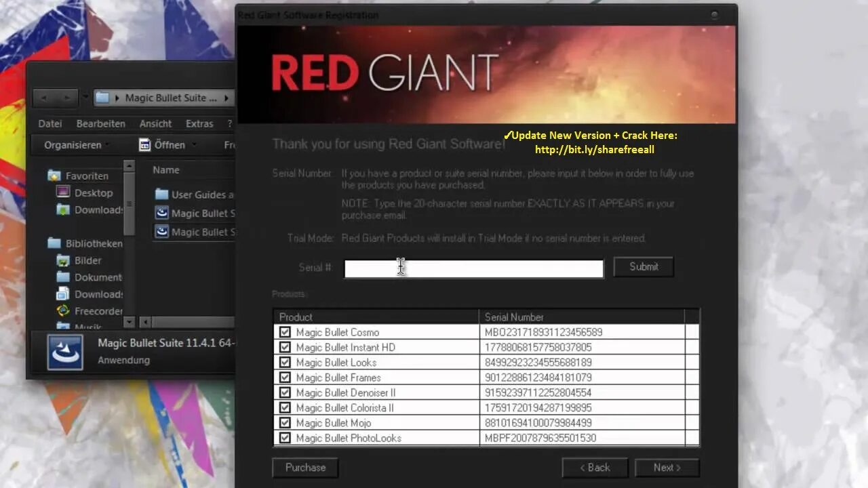Click Magic Bullet Mojo product name
Viewport: 868px width, 488px height.
[333, 423]
